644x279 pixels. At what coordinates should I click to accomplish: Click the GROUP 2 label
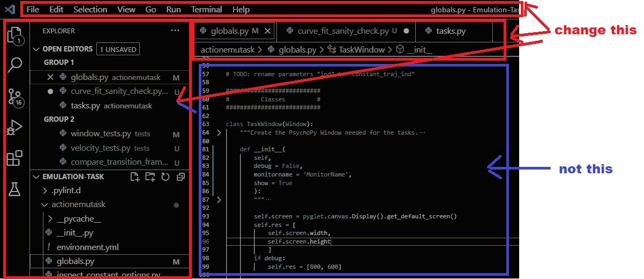point(59,119)
